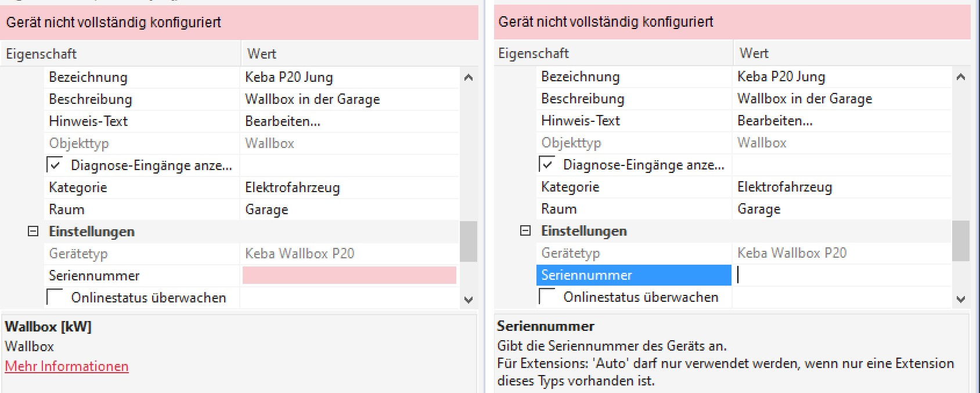
Task: Click greyed Wallbox Objekttyp value, right panel
Action: pyautogui.click(x=762, y=142)
